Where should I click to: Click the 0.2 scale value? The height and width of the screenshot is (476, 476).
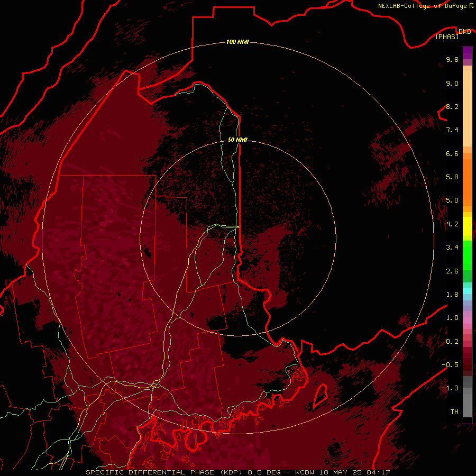click(452, 342)
